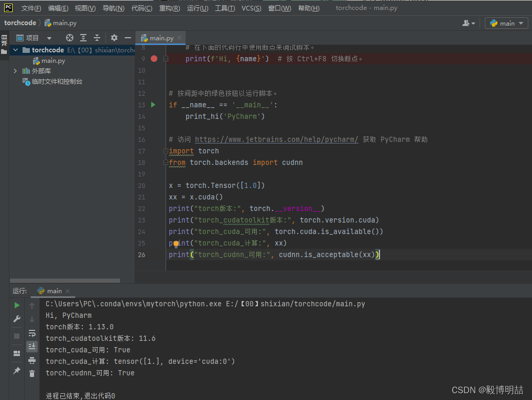Screen dimensions: 532x400
Task: Open the 导航(N) menu
Action: [113, 8]
